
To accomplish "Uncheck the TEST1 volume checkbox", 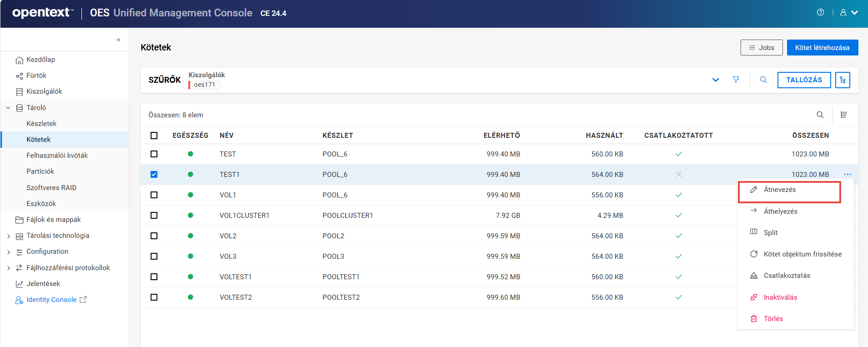I will pyautogui.click(x=154, y=175).
